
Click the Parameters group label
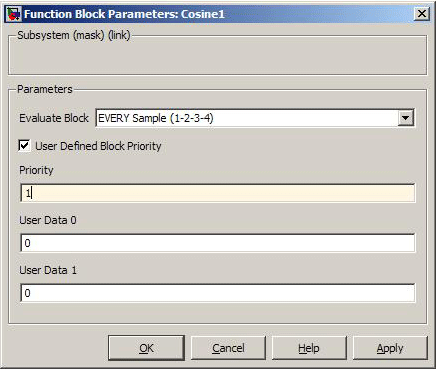(x=45, y=89)
